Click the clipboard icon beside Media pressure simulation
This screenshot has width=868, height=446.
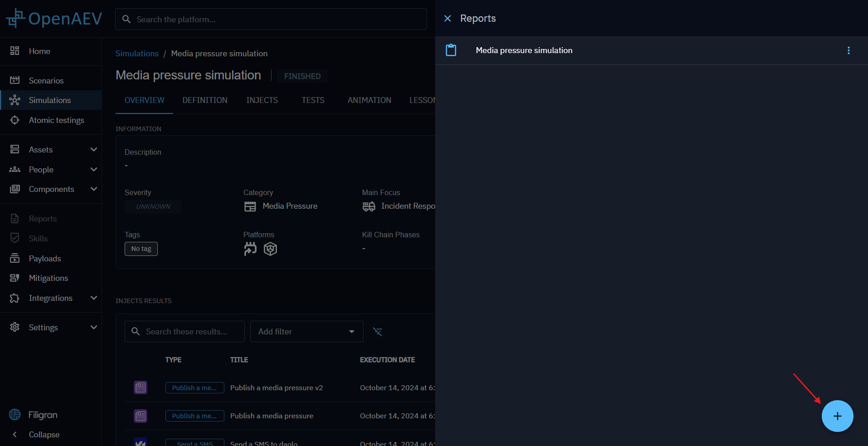451,50
